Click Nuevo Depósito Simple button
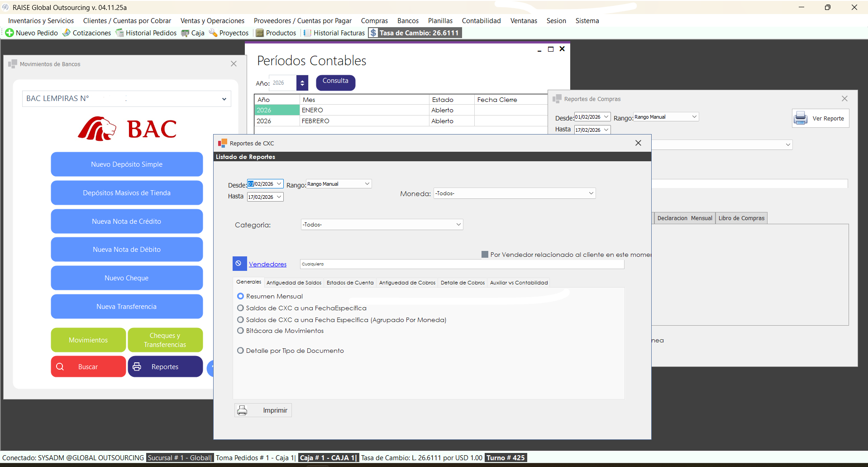868x467 pixels. pyautogui.click(x=127, y=164)
